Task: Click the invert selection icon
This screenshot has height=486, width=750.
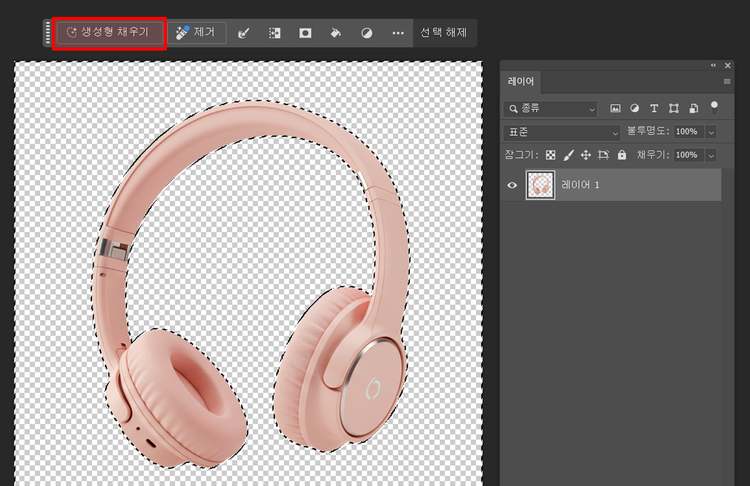Action: (x=274, y=33)
